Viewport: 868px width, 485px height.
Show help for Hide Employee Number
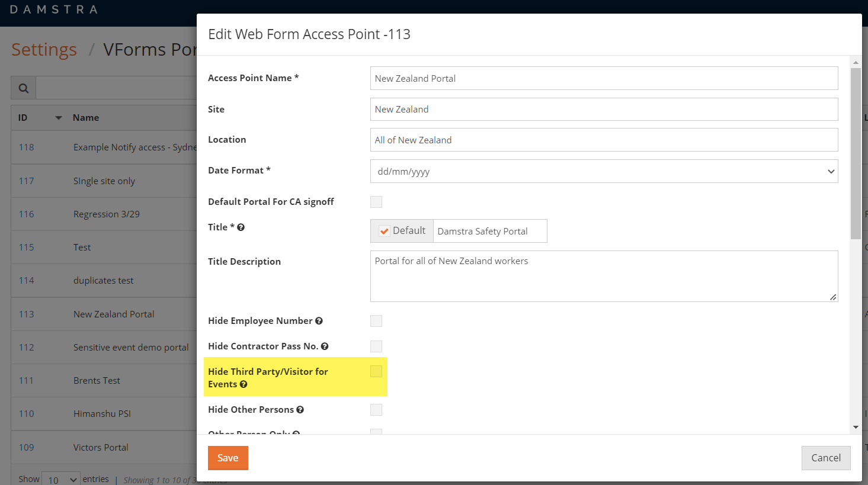click(x=319, y=321)
